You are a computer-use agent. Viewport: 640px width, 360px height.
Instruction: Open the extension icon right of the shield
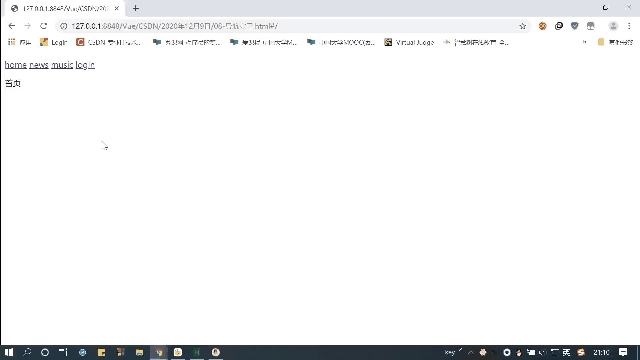[x=591, y=26]
